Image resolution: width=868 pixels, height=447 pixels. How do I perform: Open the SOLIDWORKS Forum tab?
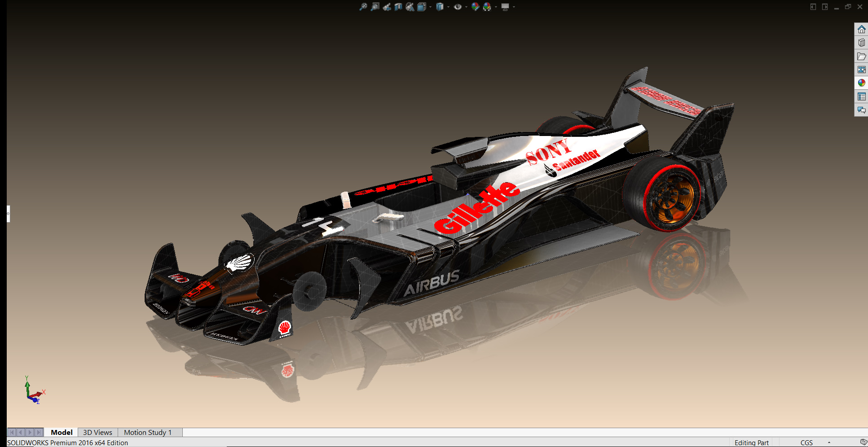point(861,110)
